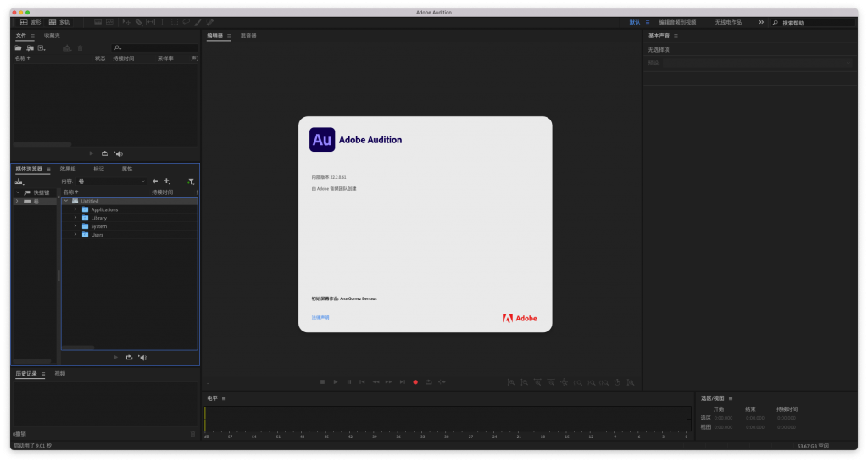Switch to Multitrack (多轨) view
Screen dimensions: 868x462
click(59, 22)
